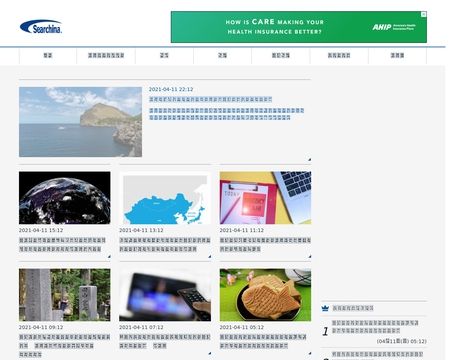Open the blue Asia map thumbnail
Viewport: 450px width, 360px height.
(165, 198)
